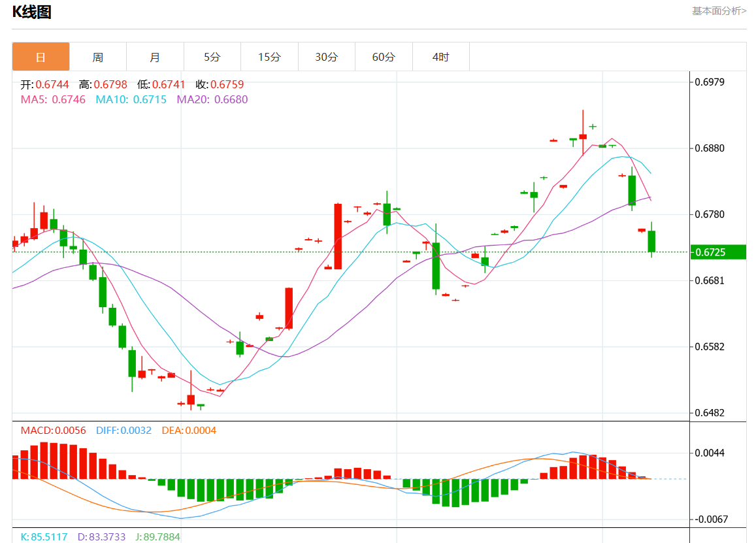Screen dimensions: 756x543
Task: Click the MA20: 0.6680 label
Action: coord(212,99)
